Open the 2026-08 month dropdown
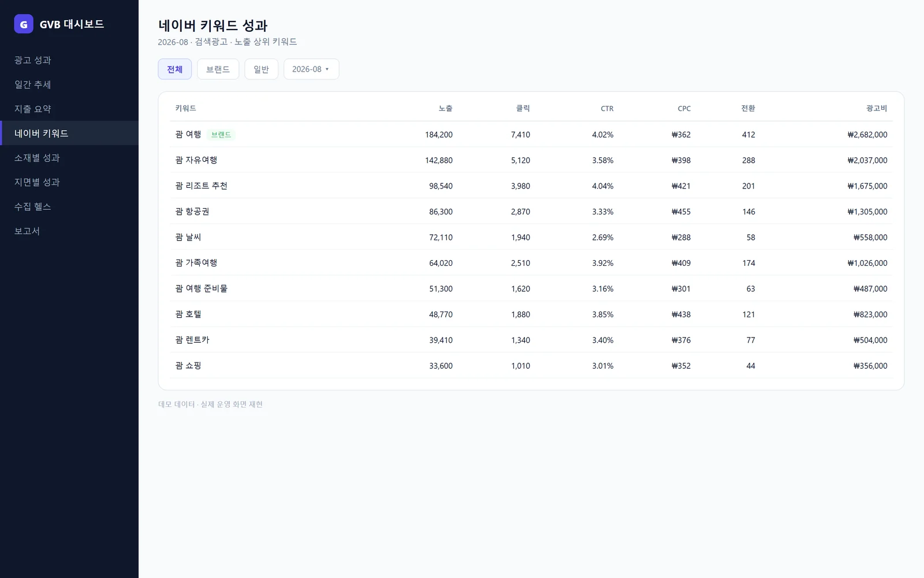Viewport: 924px width, 578px height. point(311,69)
